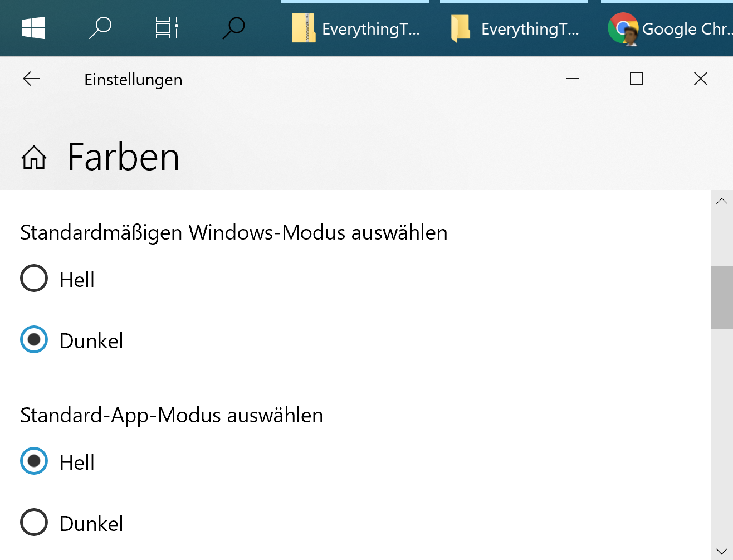Viewport: 733px width, 560px height.
Task: Click the Dunkel radio under Windows-Modus
Action: pyautogui.click(x=33, y=339)
